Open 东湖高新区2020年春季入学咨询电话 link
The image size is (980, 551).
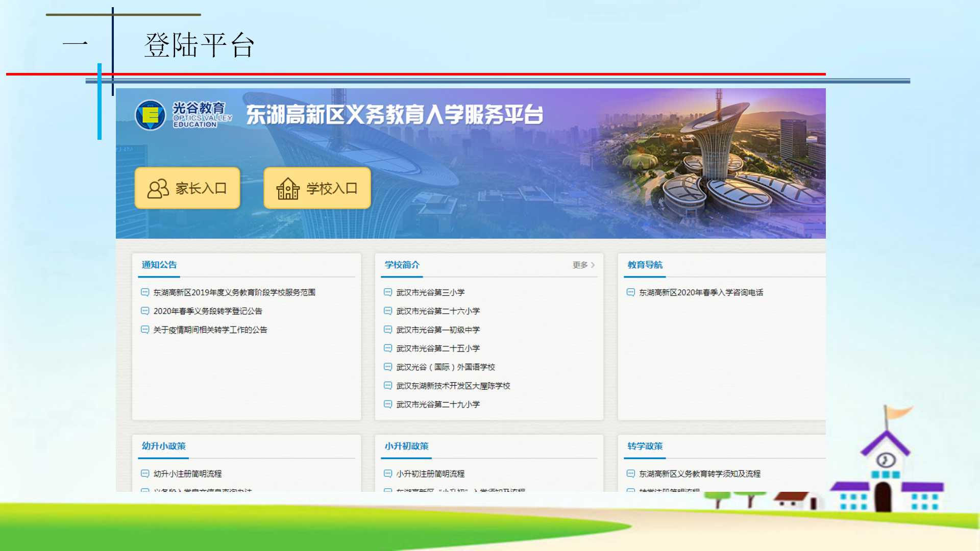click(x=701, y=292)
